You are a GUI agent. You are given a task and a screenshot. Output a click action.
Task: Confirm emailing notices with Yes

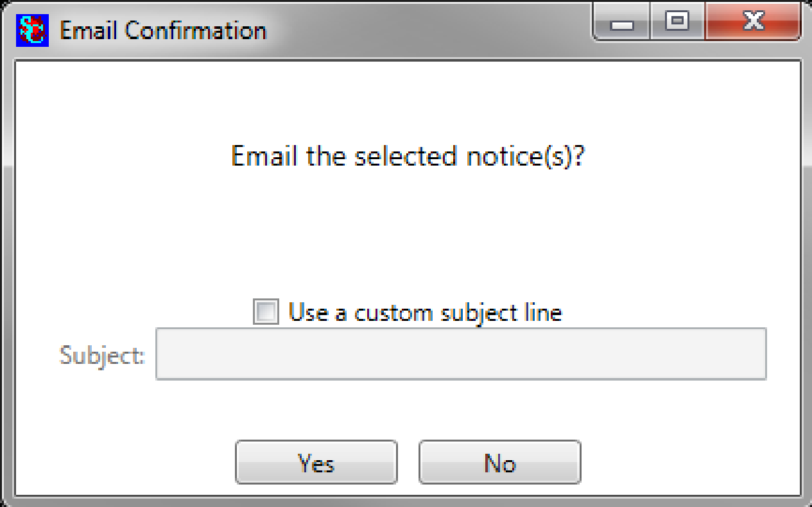click(316, 462)
